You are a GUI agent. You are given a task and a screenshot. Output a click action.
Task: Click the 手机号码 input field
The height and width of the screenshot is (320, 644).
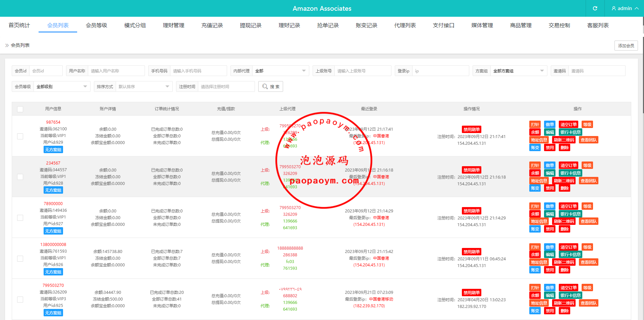(x=198, y=71)
